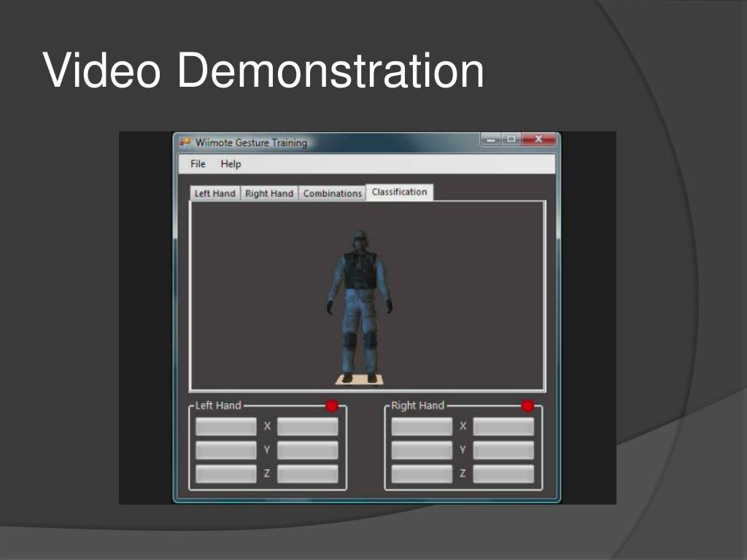The height and width of the screenshot is (560, 747).
Task: Select the Right Hand first Z field
Action: 422,474
